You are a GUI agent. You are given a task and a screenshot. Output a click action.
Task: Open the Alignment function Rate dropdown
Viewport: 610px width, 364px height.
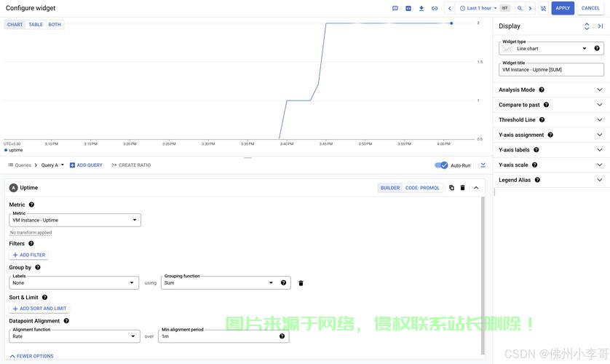[x=74, y=336]
